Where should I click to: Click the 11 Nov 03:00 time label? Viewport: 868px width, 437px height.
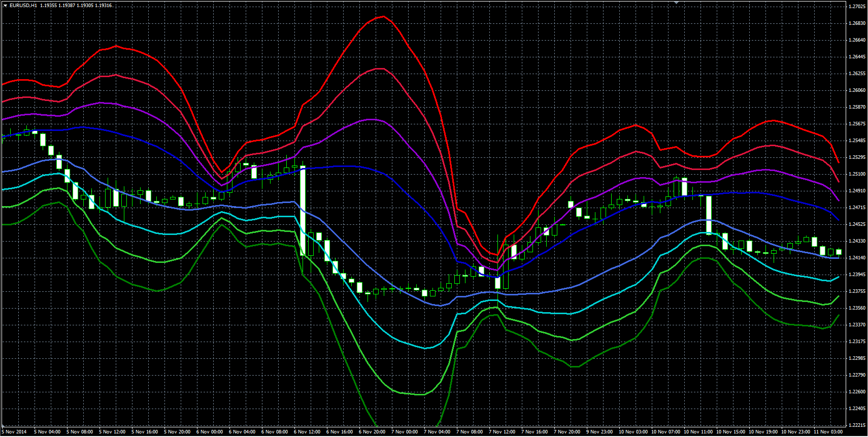pyautogui.click(x=828, y=432)
